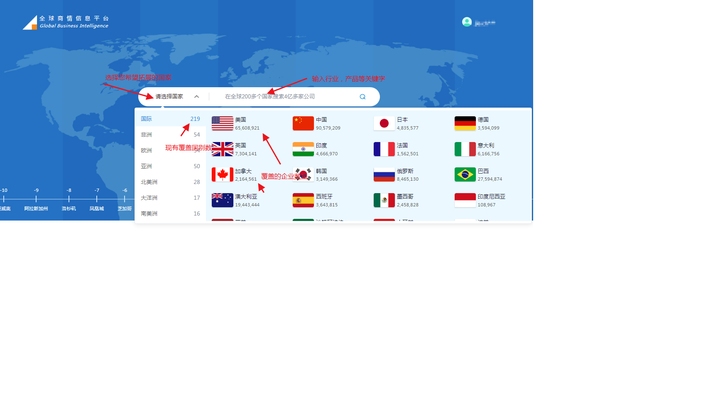This screenshot has width=720, height=417.
Task: Click the -9 timezone marker
Action: 36,199
